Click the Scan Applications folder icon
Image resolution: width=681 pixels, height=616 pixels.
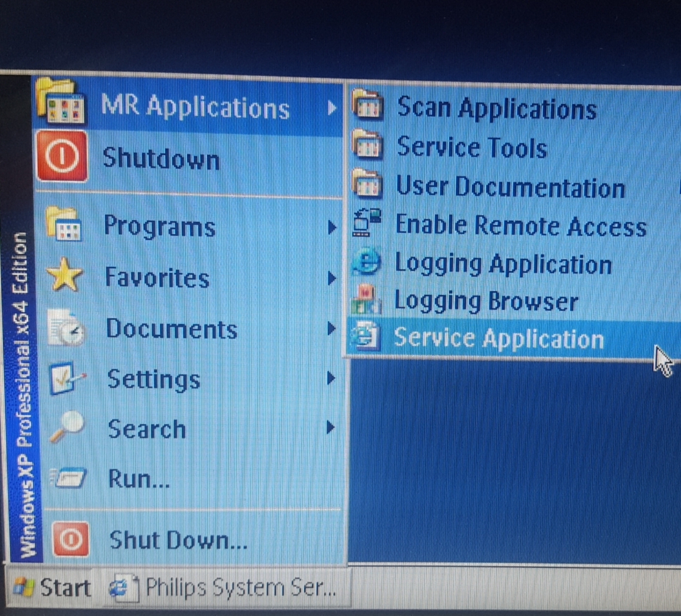pos(367,104)
